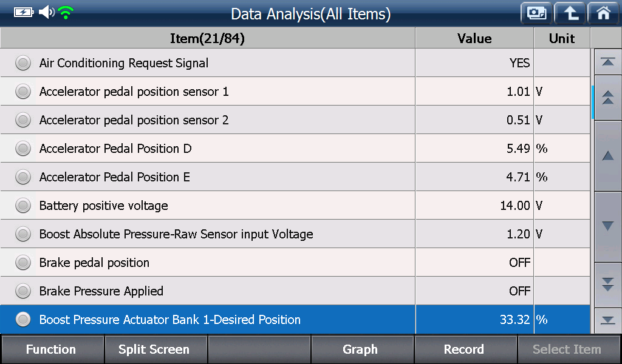This screenshot has width=622, height=364.
Task: Open the Function menu
Action: click(x=52, y=349)
